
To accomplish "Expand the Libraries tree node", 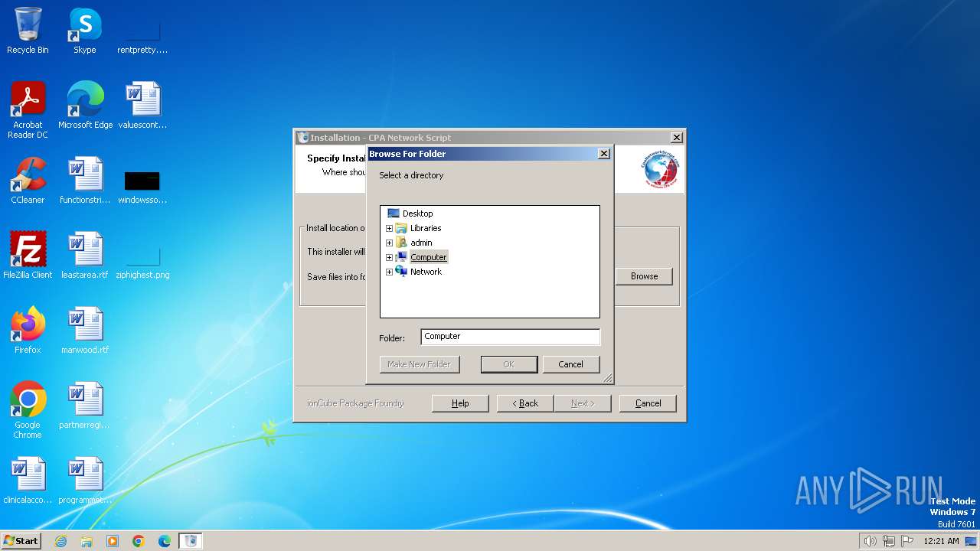I will (389, 228).
